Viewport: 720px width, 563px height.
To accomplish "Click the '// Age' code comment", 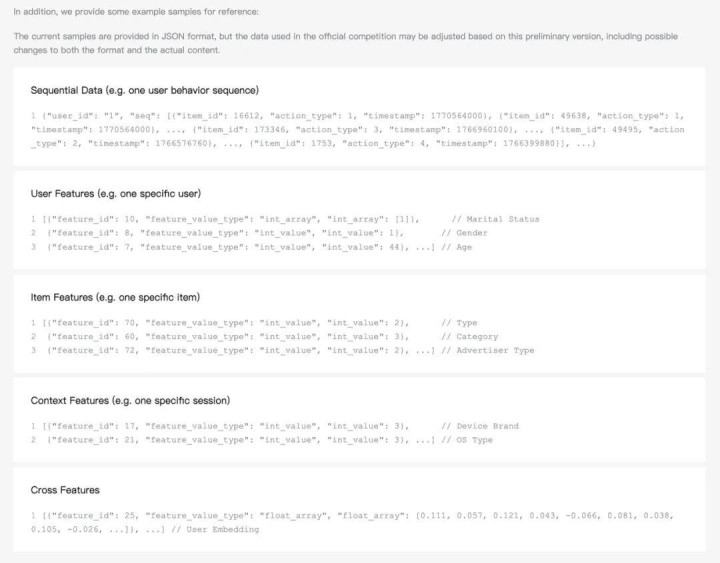I will (456, 247).
